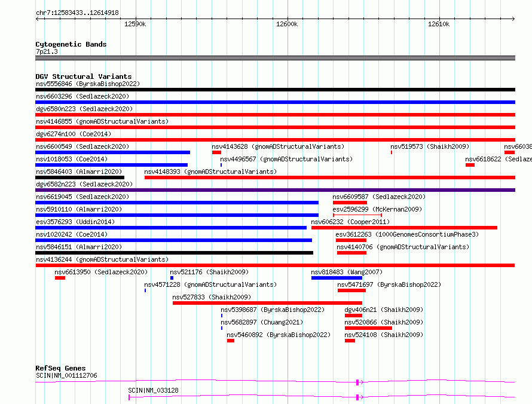Open nsv5846151 (Almarri2020) label

(x=79, y=247)
